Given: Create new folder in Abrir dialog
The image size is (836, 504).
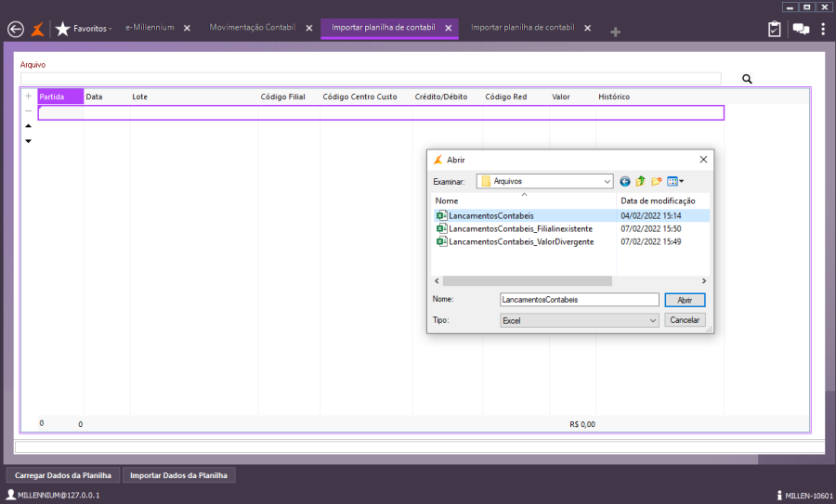Looking at the screenshot, I should pyautogui.click(x=656, y=181).
